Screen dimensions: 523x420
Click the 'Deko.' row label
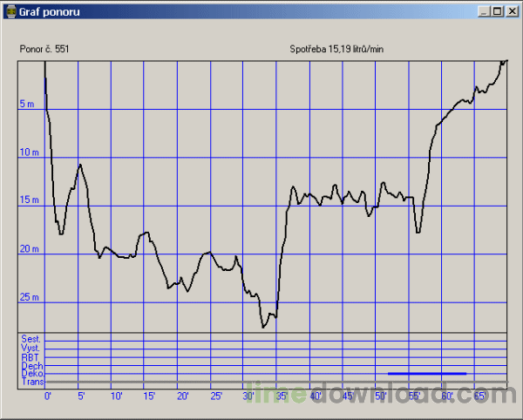pos(33,373)
